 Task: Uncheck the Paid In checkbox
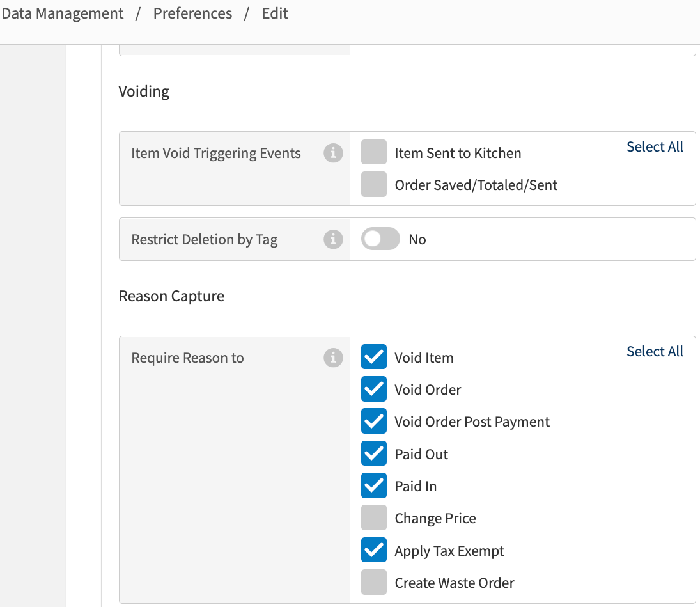pyautogui.click(x=374, y=486)
